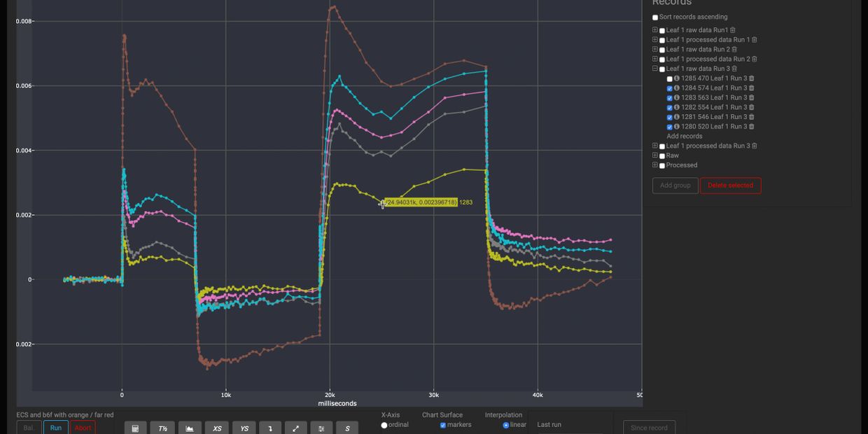Expand the Processed group in Records
The height and width of the screenshot is (434, 868).
[x=655, y=165]
